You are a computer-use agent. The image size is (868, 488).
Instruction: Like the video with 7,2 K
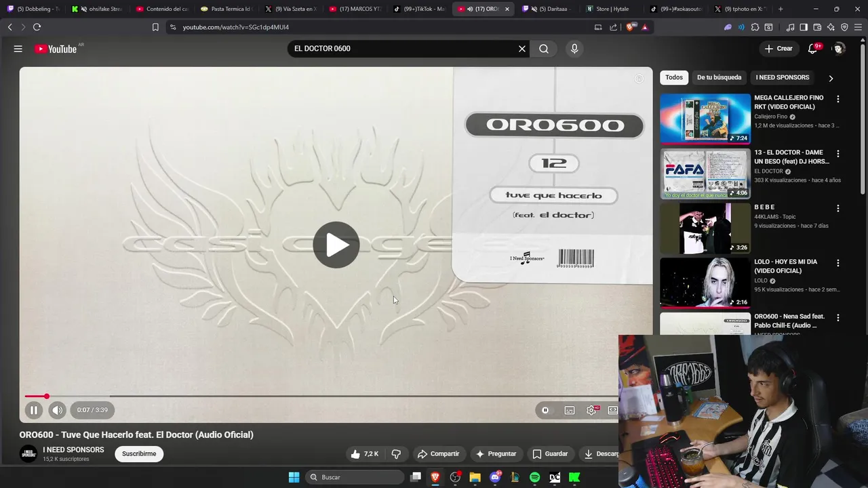363,454
